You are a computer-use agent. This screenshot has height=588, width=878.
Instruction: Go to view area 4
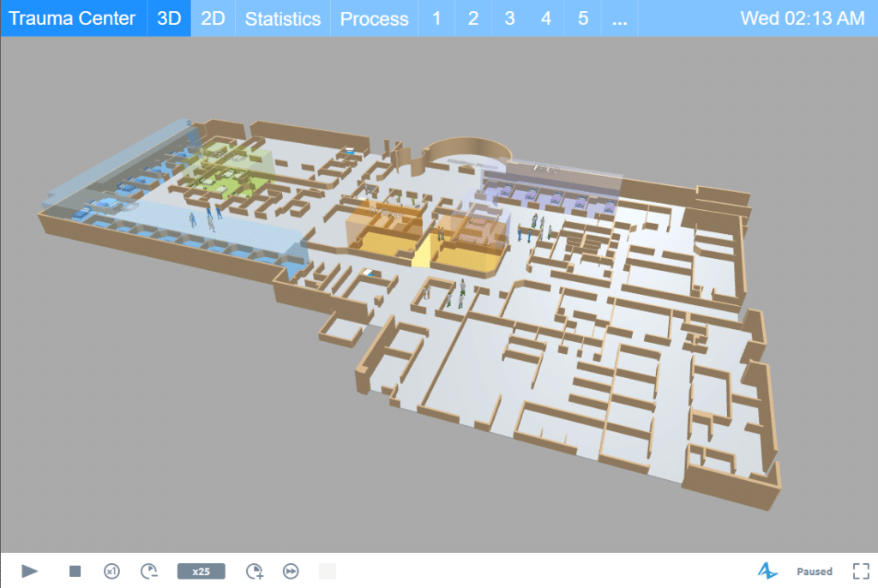click(546, 18)
